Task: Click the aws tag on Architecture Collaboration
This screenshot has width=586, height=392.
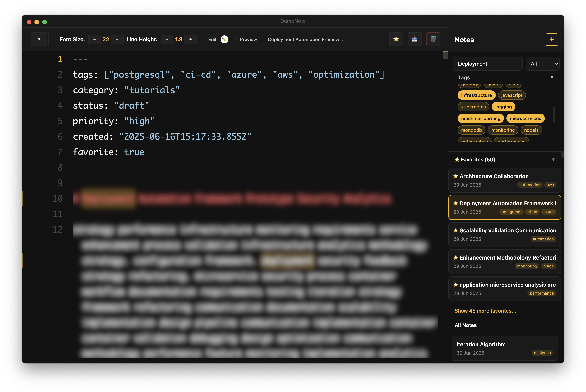Action: (550, 185)
